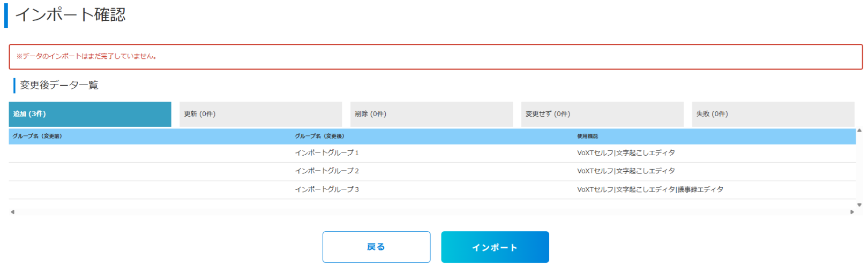Switch to the 更新 (0件) tab
The height and width of the screenshot is (267, 868).
tap(260, 114)
